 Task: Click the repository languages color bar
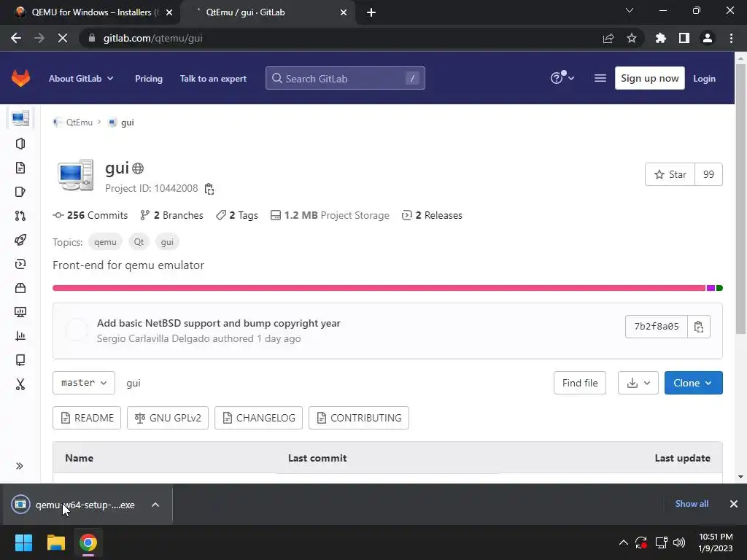[387, 288]
